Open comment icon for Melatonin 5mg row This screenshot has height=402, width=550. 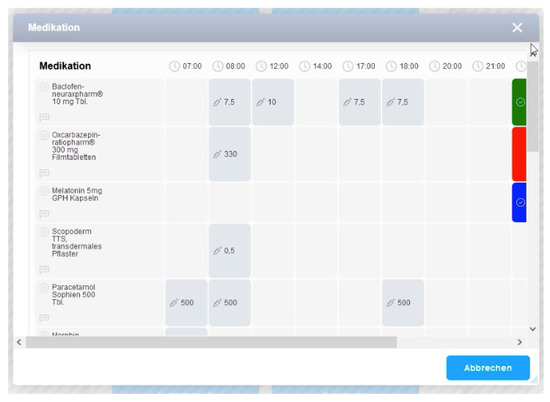pyautogui.click(x=44, y=214)
